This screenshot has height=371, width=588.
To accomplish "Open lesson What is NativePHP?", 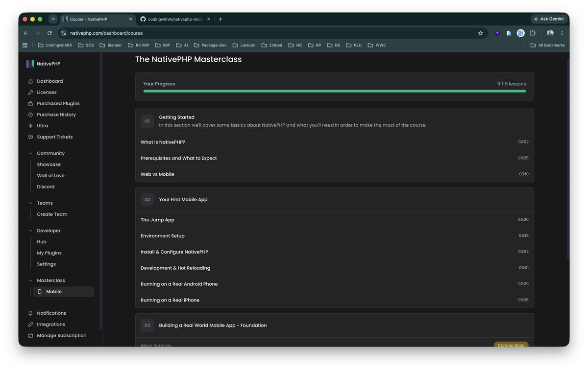I will 335,142.
